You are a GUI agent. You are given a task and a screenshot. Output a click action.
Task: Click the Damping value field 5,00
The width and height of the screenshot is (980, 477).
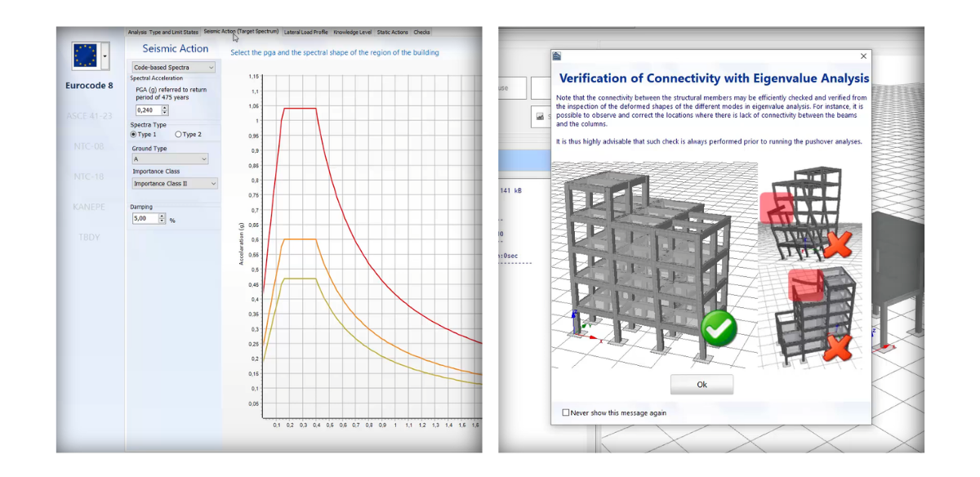[x=144, y=219]
